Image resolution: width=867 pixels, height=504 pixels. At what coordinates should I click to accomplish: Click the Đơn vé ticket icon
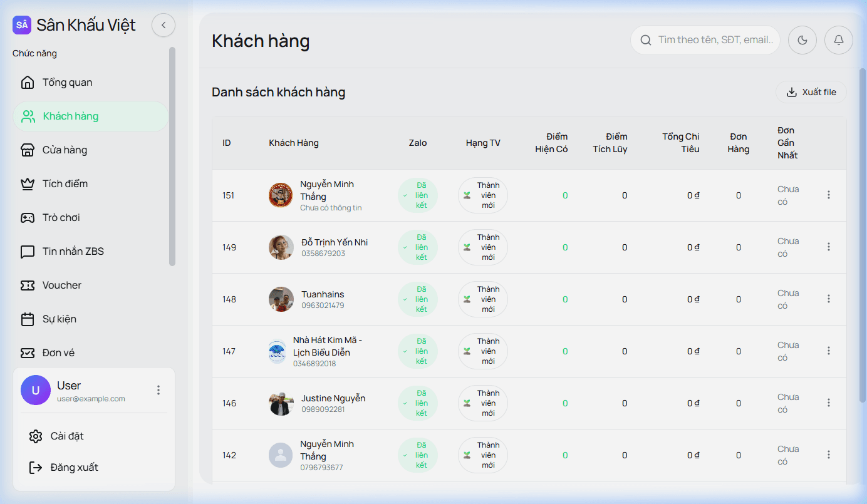28,353
